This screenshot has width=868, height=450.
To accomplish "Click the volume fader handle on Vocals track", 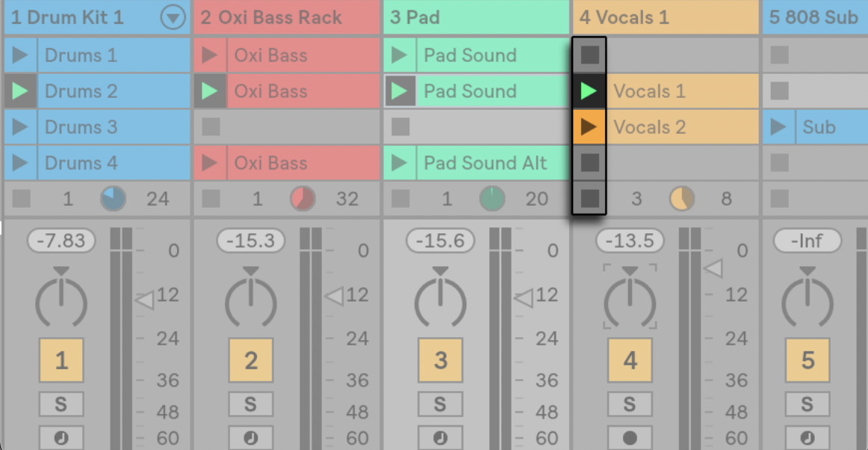I will [x=714, y=268].
